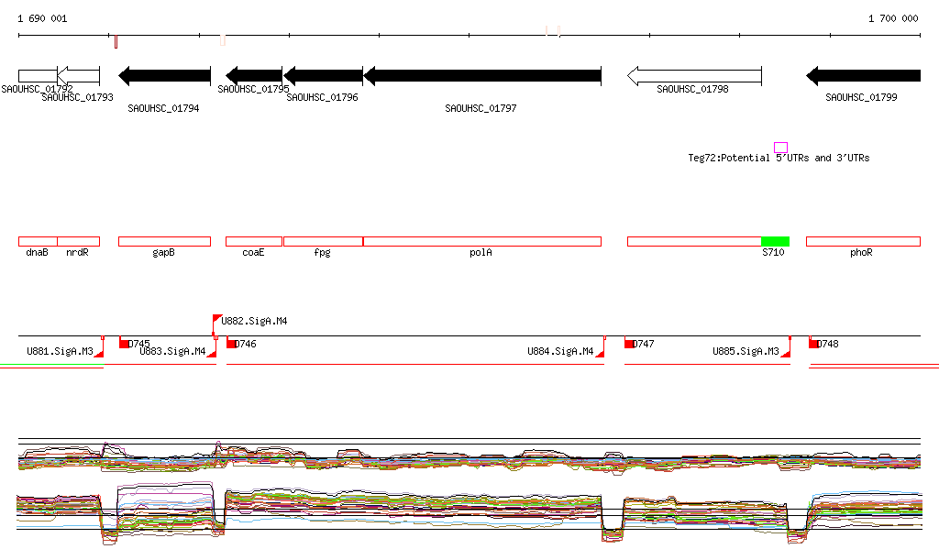Image resolution: width=939 pixels, height=560 pixels.
Task: Select the nrdR red outlined box
Action: [x=79, y=242]
